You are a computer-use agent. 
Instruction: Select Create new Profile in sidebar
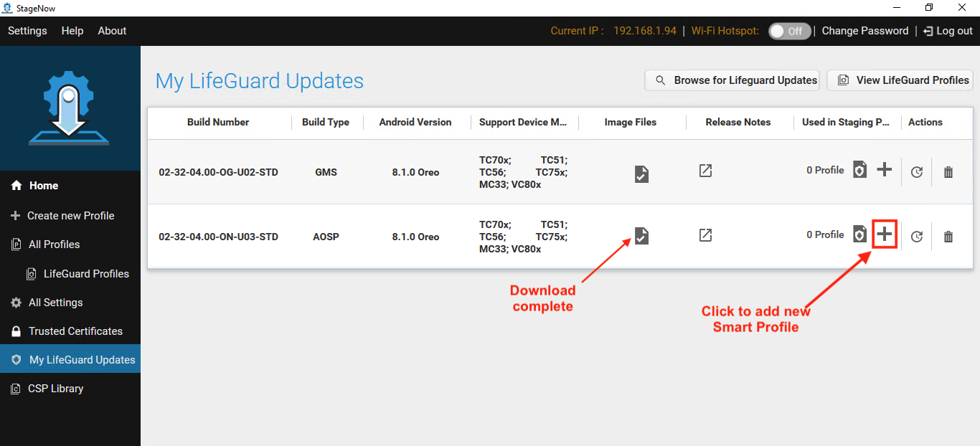(x=70, y=216)
